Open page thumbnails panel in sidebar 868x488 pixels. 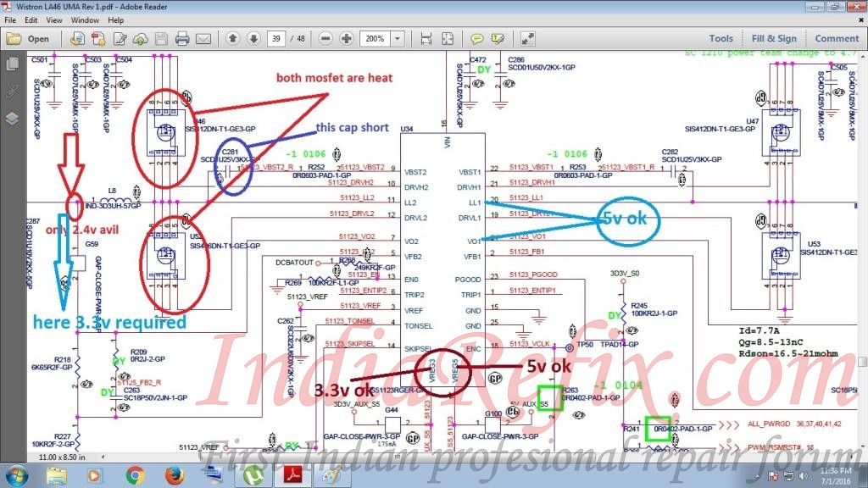pyautogui.click(x=12, y=64)
